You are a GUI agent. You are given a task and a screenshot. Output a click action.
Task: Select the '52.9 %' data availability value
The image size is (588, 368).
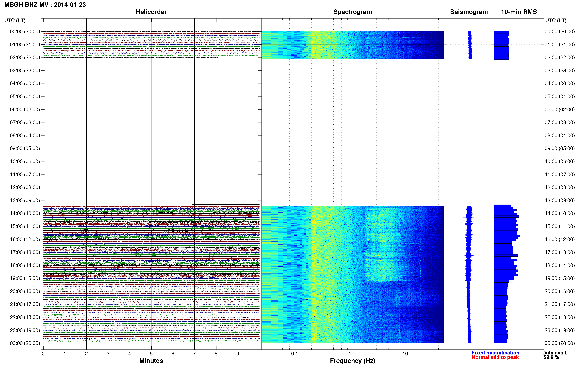551,357
